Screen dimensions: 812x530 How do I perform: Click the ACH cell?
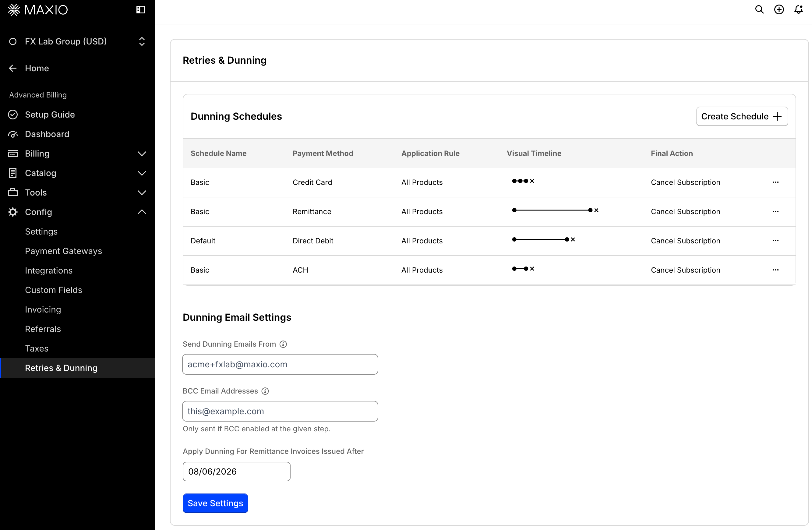tap(300, 270)
